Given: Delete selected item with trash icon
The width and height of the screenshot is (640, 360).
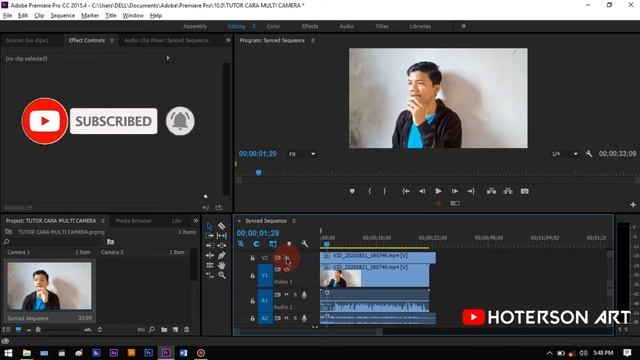Looking at the screenshot, I should [187, 329].
